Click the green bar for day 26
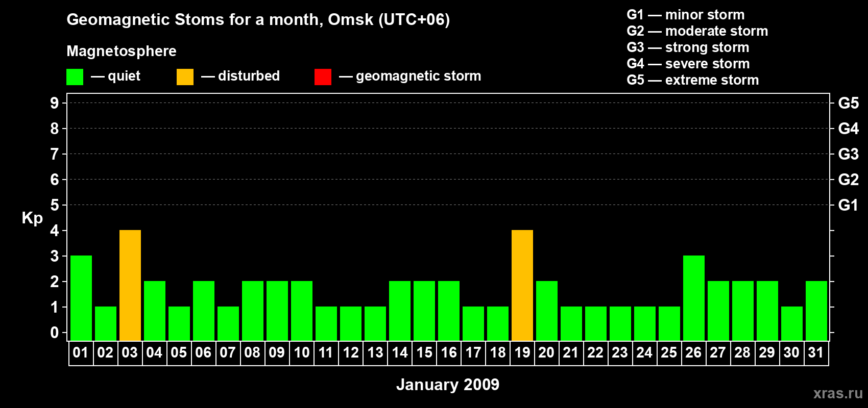The image size is (868, 408). pos(694,298)
